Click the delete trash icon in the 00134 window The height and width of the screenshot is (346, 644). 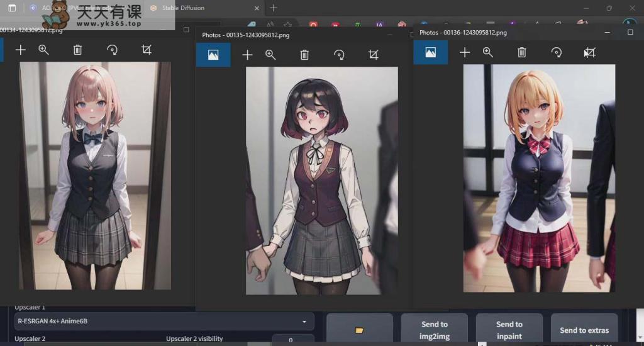coord(77,50)
